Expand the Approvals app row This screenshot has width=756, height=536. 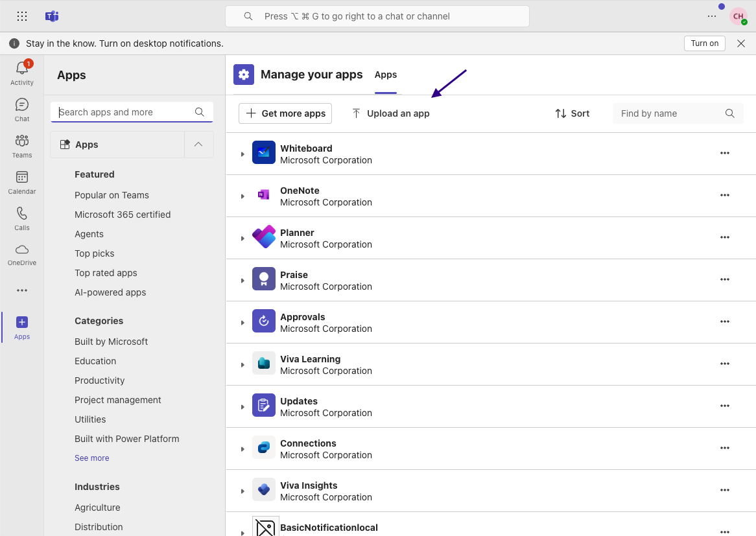coord(242,323)
